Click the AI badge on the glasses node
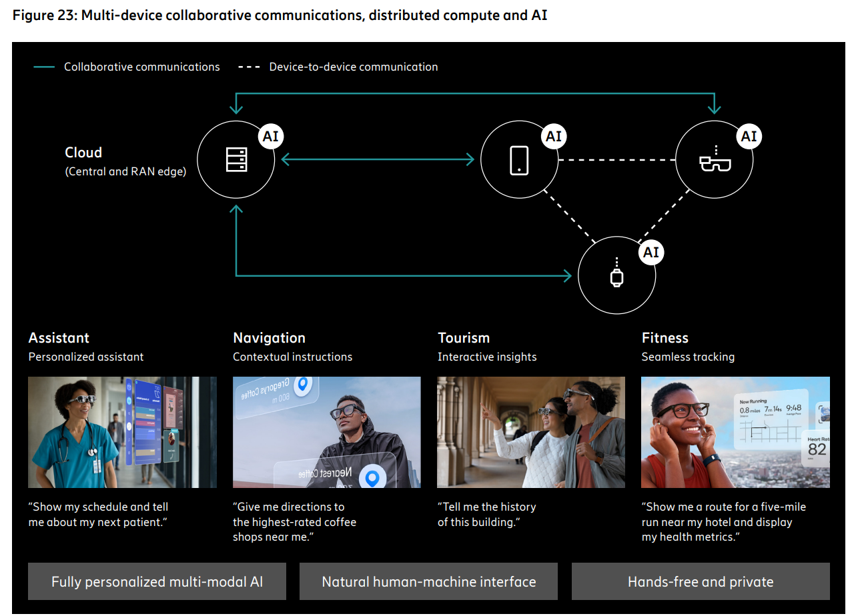Screen dimensions: 862x616 tap(749, 137)
